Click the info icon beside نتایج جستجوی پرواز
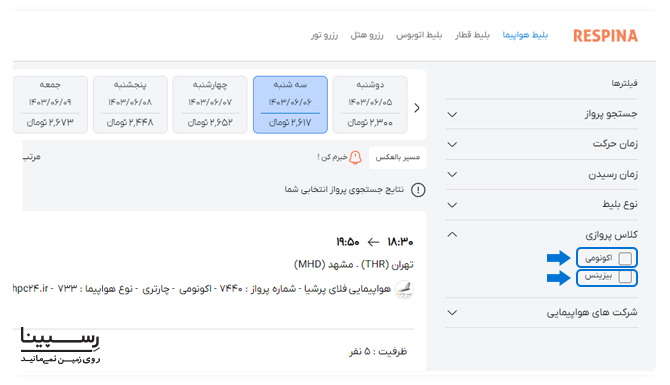 pyautogui.click(x=418, y=190)
